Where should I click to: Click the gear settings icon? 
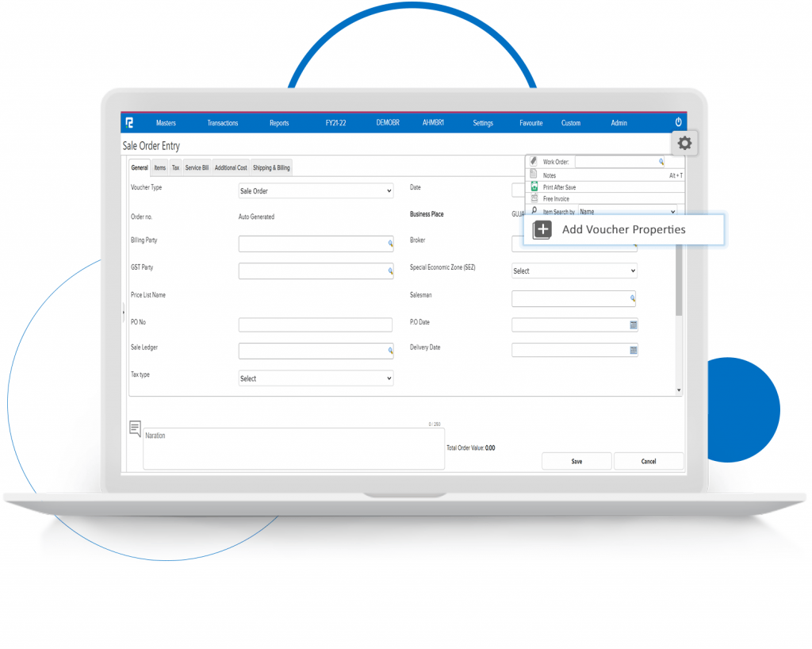pos(684,144)
